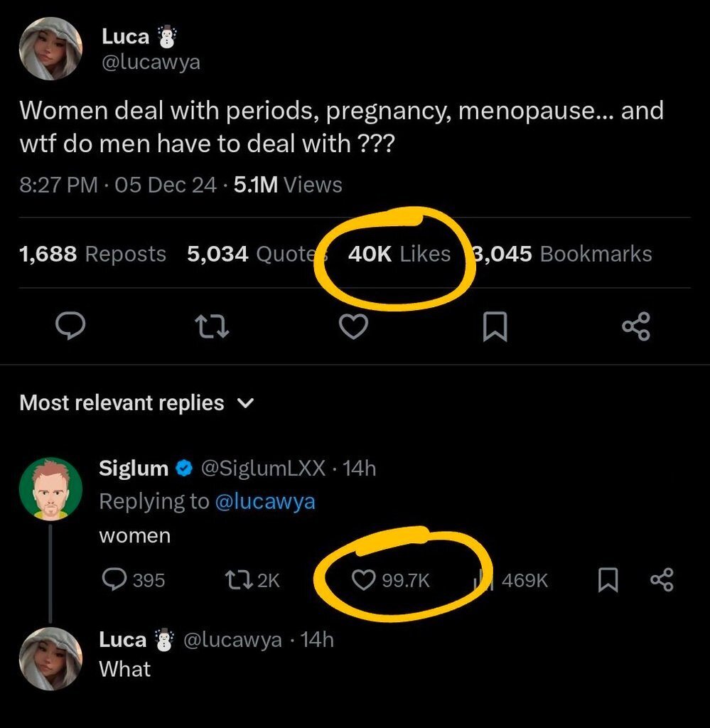The width and height of the screenshot is (710, 728).
Task: Bookmark Siglum's reply
Action: [x=606, y=580]
